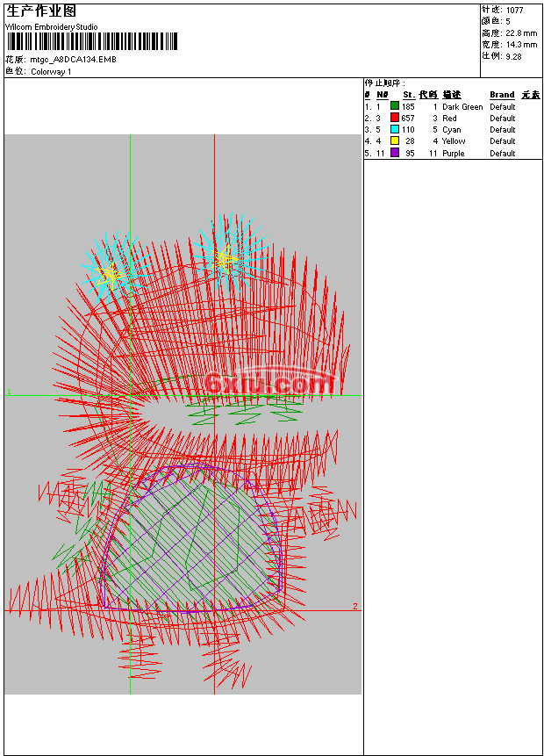This screenshot has width=544, height=756.
Task: Click the stitch total '针迹: 1077'
Action: pos(503,10)
